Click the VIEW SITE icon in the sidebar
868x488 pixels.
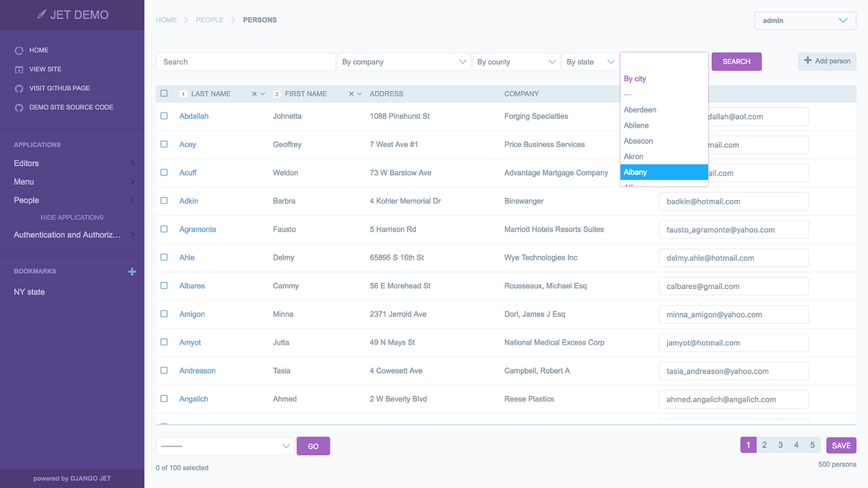click(x=19, y=70)
